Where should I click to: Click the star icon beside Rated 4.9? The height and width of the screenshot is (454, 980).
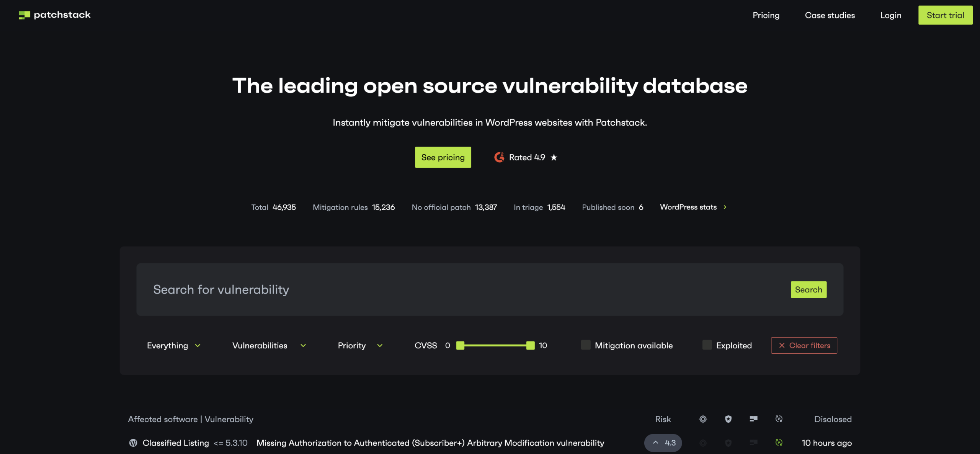click(x=554, y=157)
